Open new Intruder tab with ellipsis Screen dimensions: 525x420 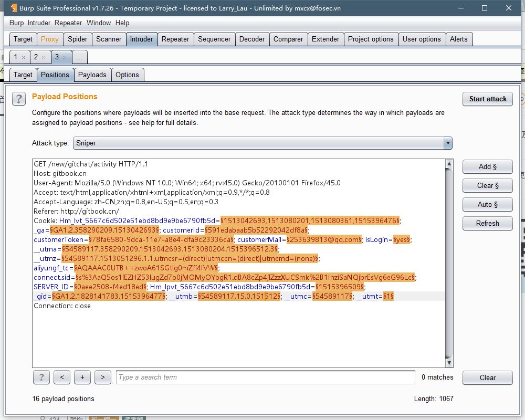pyautogui.click(x=80, y=57)
